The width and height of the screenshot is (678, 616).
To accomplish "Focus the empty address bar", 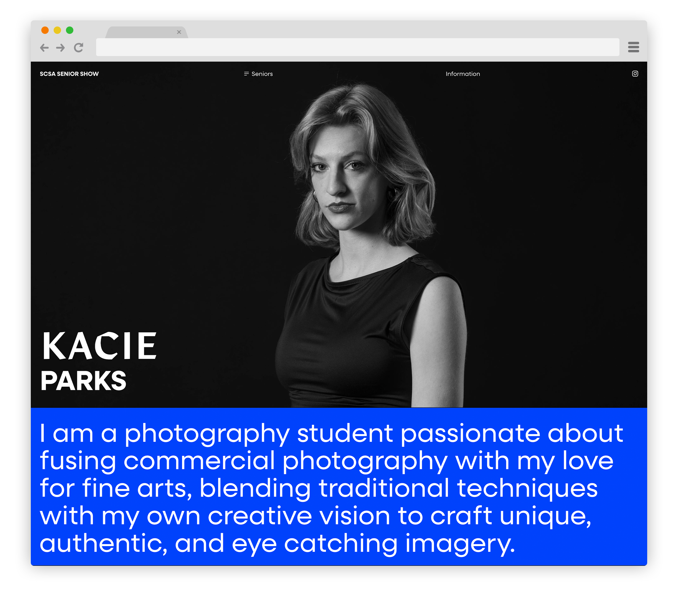I will click(x=357, y=47).
